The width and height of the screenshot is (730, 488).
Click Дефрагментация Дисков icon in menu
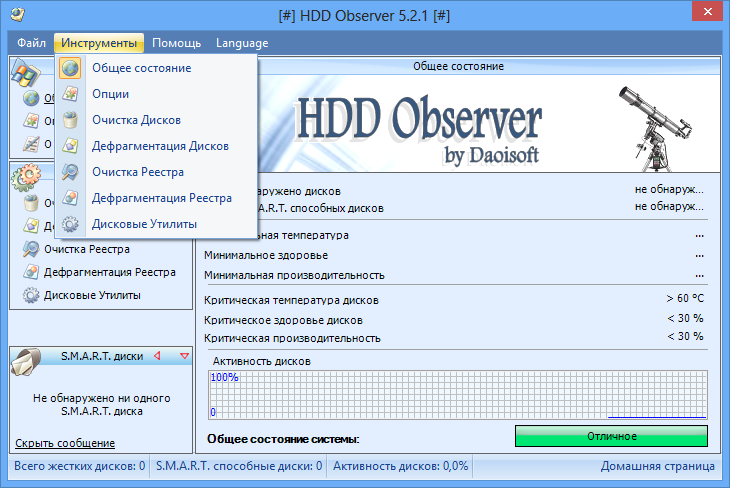70,146
